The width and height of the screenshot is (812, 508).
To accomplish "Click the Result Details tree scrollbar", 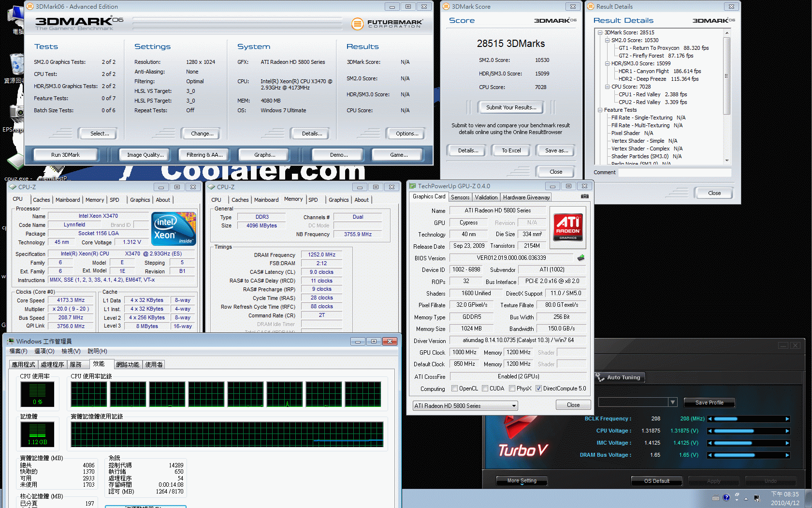I will (726, 96).
